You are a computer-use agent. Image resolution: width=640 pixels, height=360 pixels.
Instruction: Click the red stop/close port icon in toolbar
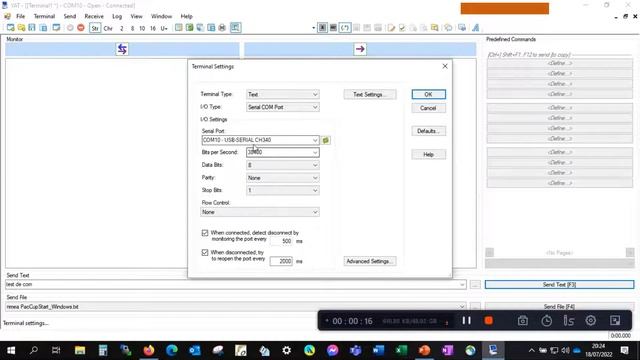(x=81, y=28)
